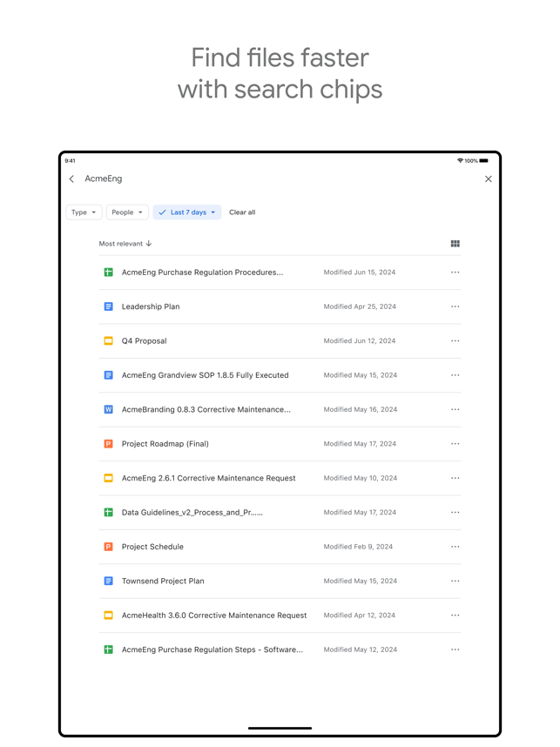Change the Most relevant sort order
This screenshot has height=747, width=560.
[x=125, y=244]
